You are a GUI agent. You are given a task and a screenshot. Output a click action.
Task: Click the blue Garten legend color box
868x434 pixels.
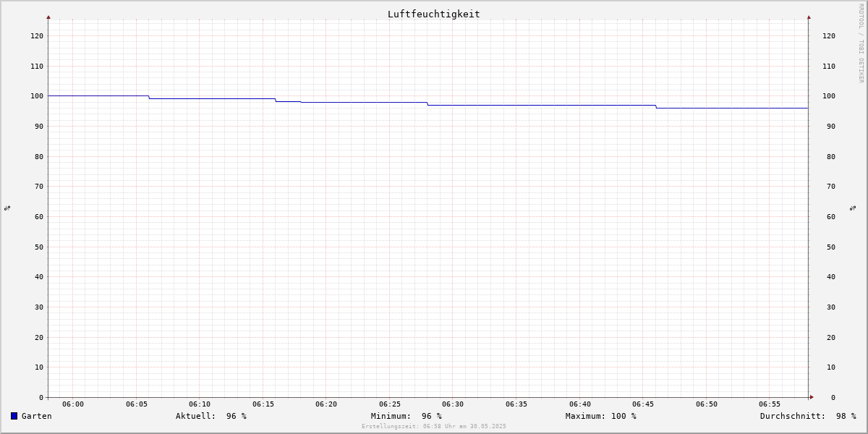pos(14,416)
